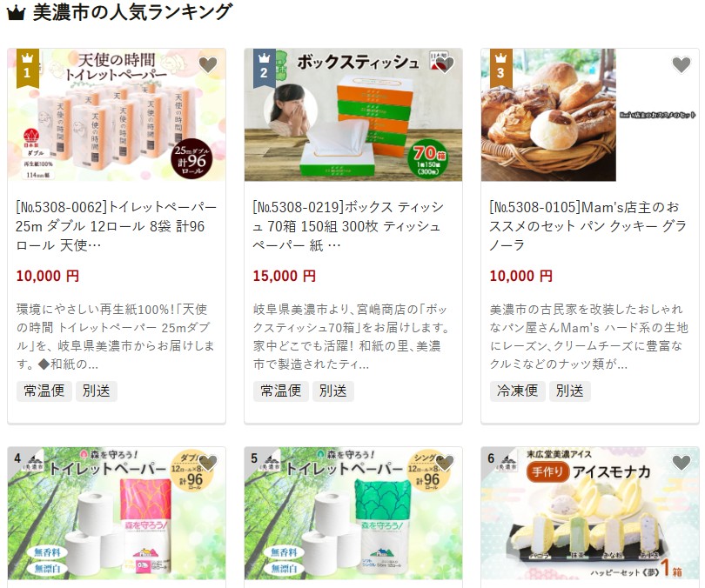
Task: Click 冷凍便 tag on Mam's item
Action: (x=518, y=391)
